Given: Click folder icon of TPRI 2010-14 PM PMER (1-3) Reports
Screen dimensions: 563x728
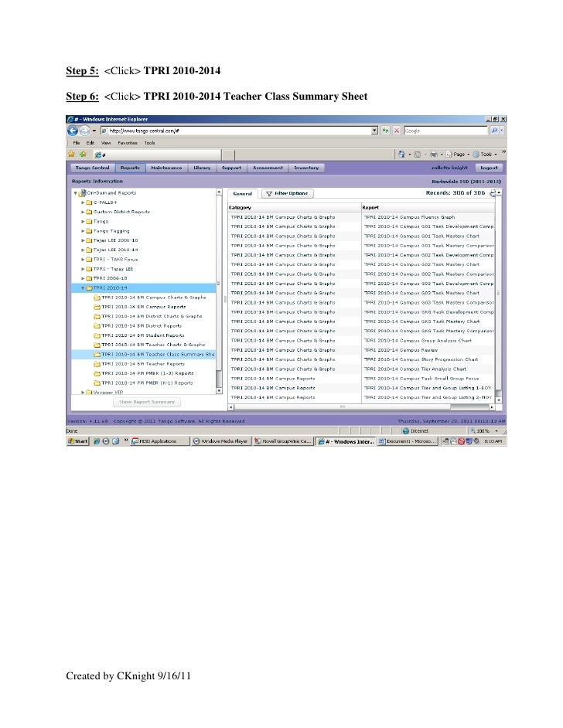Looking at the screenshot, I should [x=97, y=374].
